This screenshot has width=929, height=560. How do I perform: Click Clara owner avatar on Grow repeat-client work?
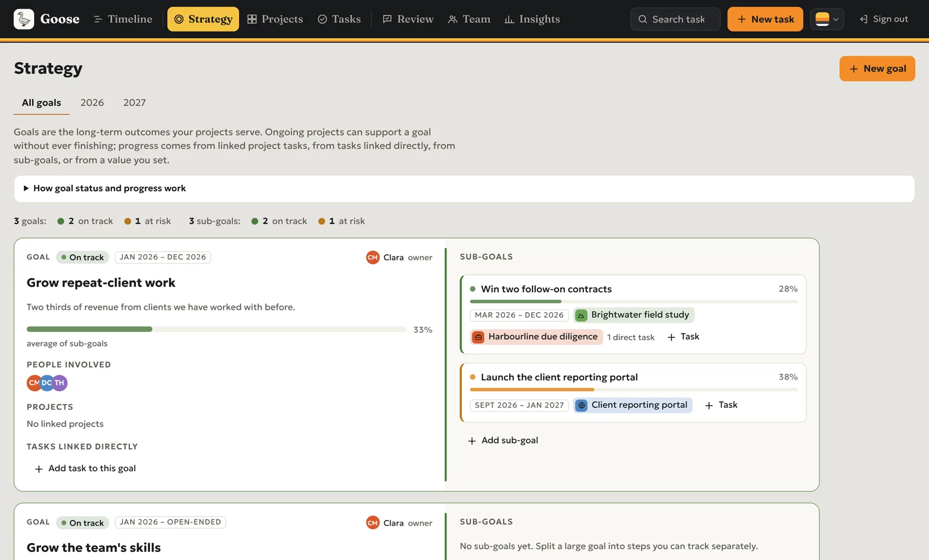coord(373,257)
